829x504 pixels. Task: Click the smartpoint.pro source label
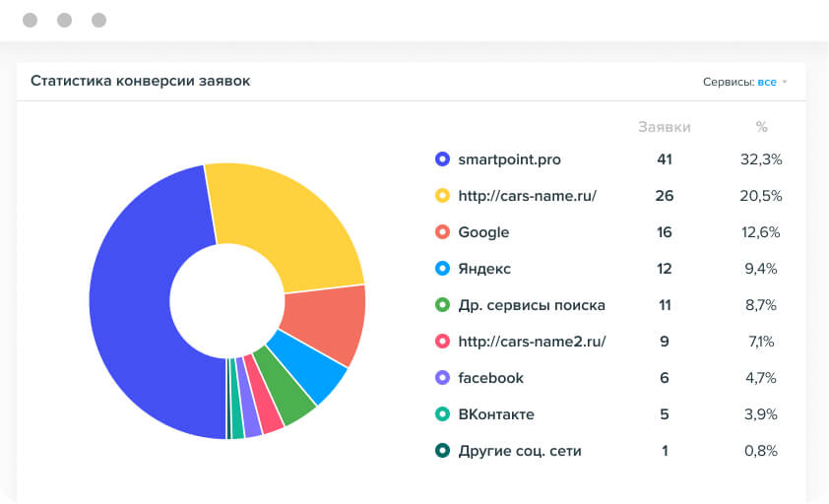[509, 159]
